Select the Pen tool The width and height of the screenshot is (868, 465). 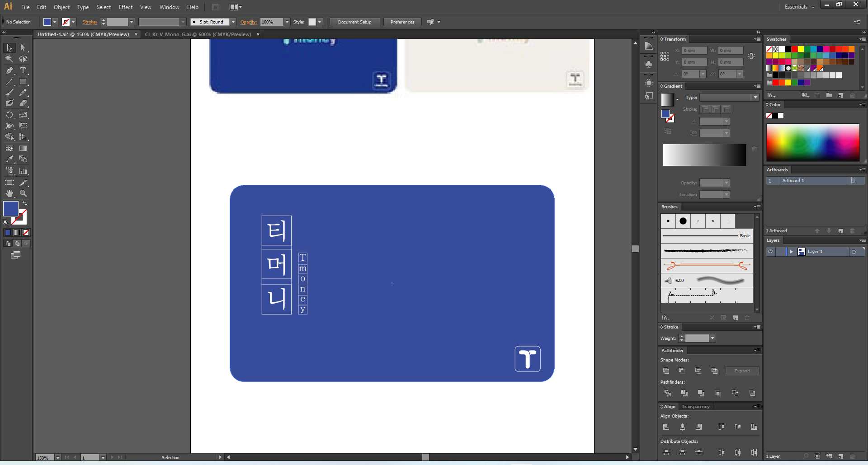pyautogui.click(x=9, y=70)
